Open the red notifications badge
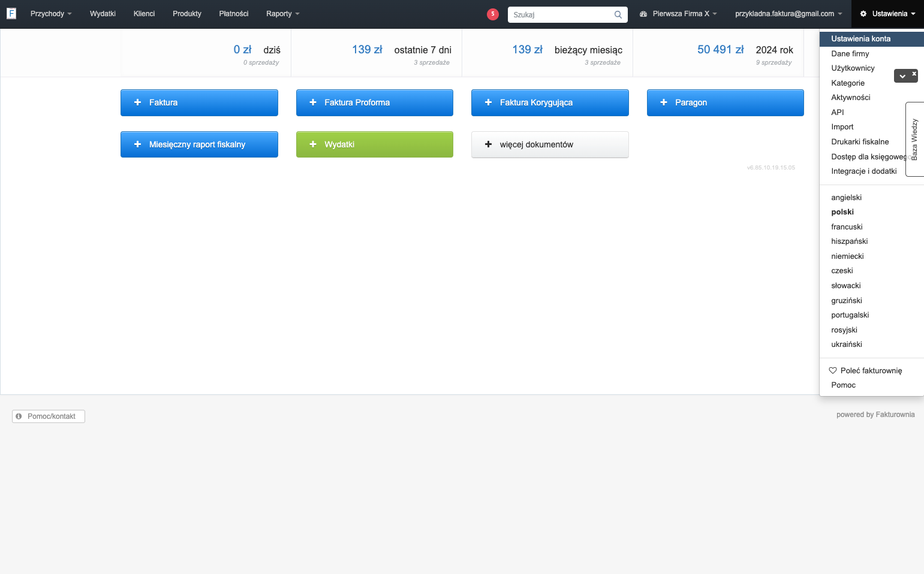This screenshot has width=924, height=574. [x=493, y=14]
